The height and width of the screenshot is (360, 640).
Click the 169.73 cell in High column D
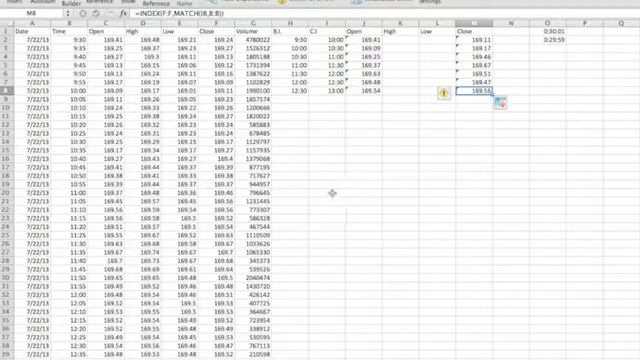(x=143, y=261)
